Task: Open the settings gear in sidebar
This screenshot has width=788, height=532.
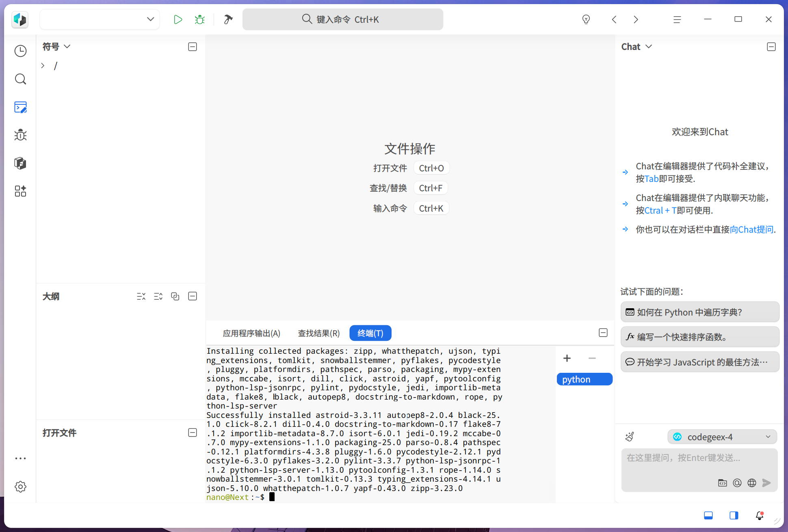Action: pyautogui.click(x=20, y=487)
